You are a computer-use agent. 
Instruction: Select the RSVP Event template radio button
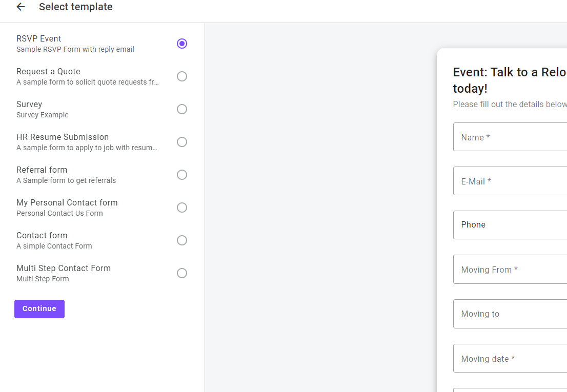coord(182,44)
